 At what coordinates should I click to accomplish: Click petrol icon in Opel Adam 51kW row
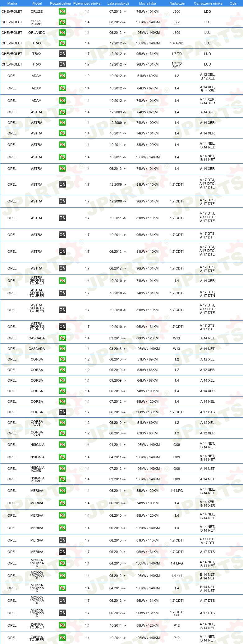click(62, 76)
